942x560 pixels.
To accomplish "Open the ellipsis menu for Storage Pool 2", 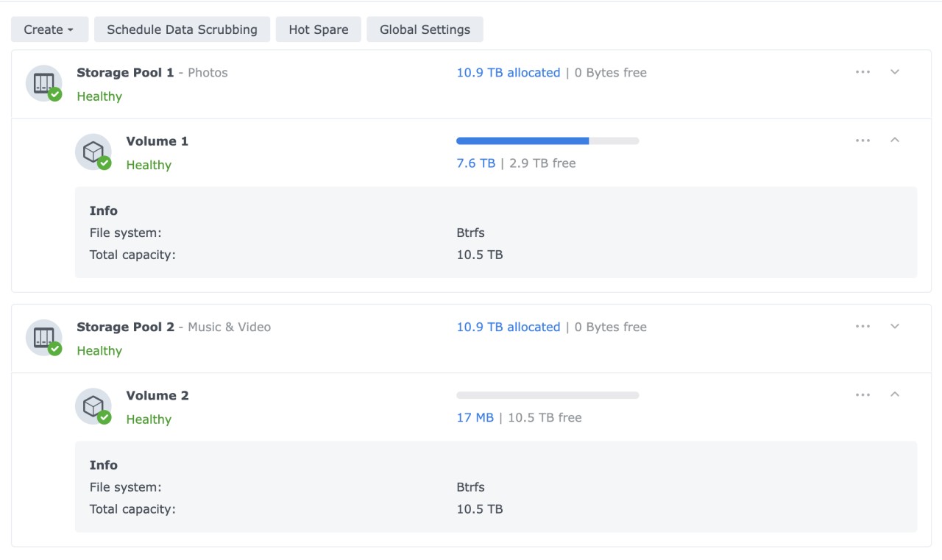I will [863, 326].
